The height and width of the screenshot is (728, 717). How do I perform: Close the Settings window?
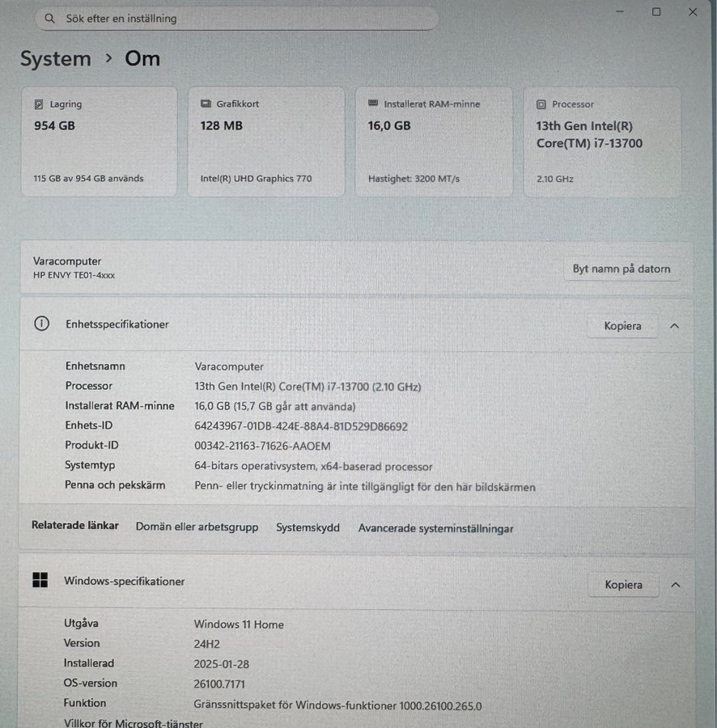tap(693, 12)
